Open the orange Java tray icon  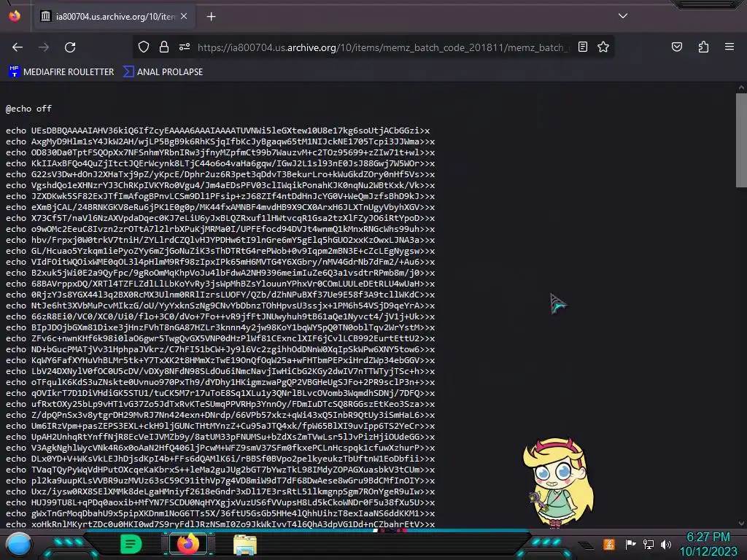pyautogui.click(x=609, y=544)
